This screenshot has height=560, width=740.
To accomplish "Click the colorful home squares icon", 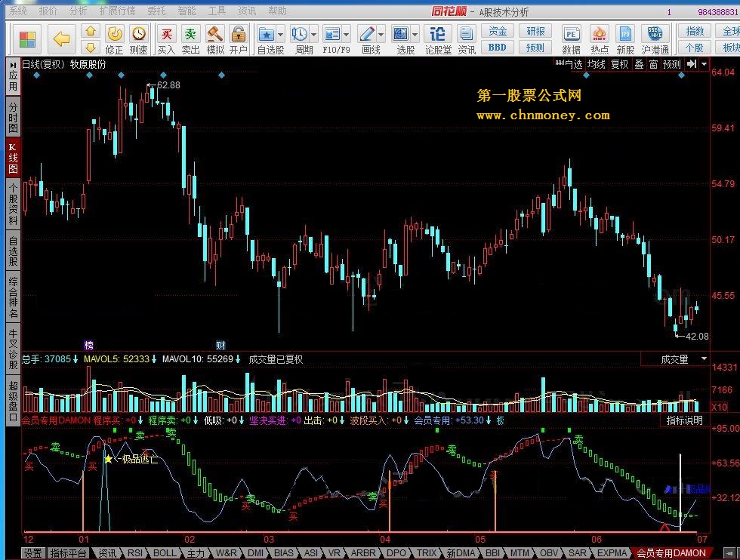I will [27, 39].
